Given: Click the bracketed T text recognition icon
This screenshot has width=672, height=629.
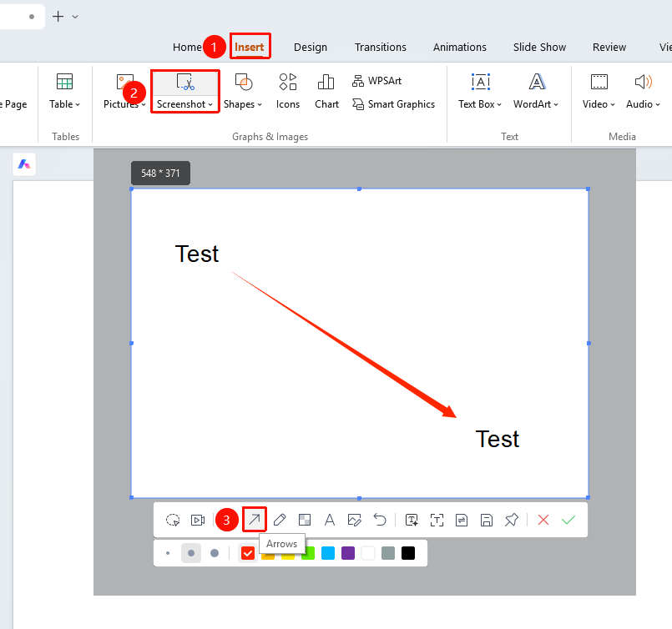Looking at the screenshot, I should tap(437, 520).
